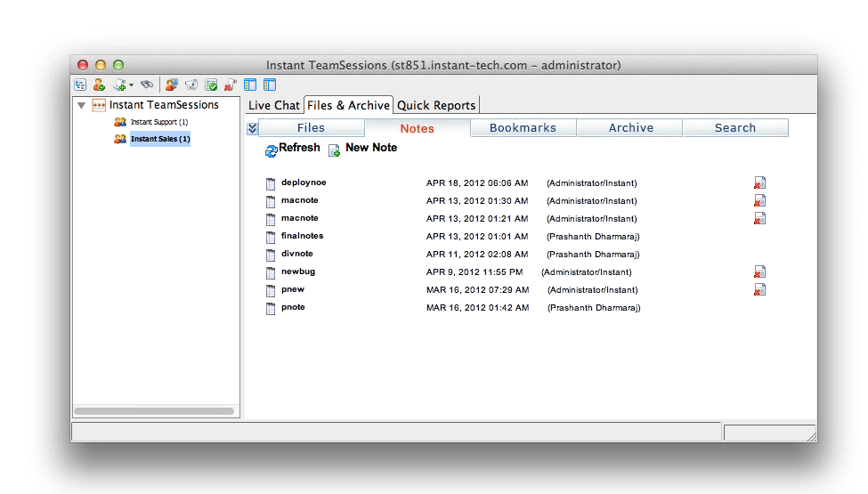Delete the macnote 01:21 AM note via red X icon

759,218
